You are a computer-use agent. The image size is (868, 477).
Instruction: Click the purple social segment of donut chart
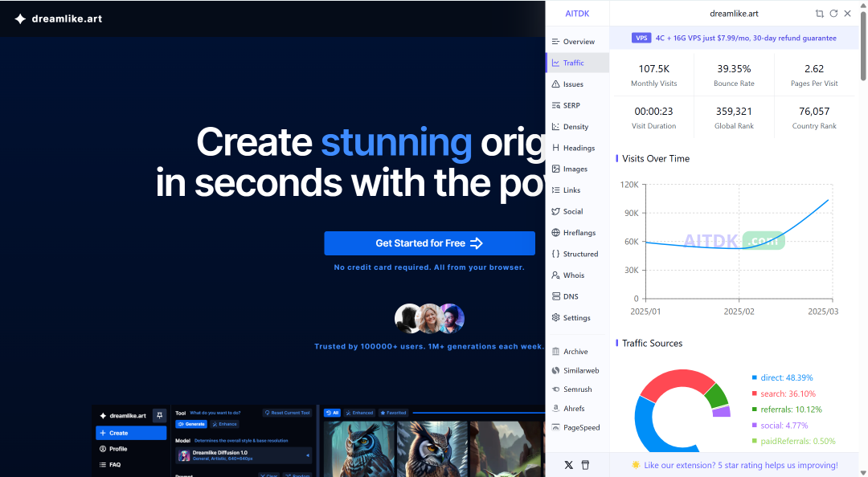tap(722, 412)
